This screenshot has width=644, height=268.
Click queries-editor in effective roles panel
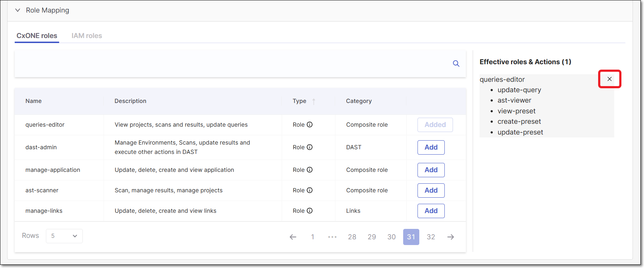[502, 80]
